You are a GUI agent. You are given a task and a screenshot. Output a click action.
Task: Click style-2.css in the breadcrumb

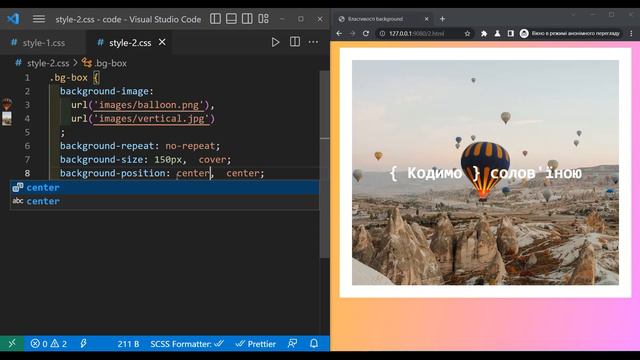pyautogui.click(x=48, y=63)
